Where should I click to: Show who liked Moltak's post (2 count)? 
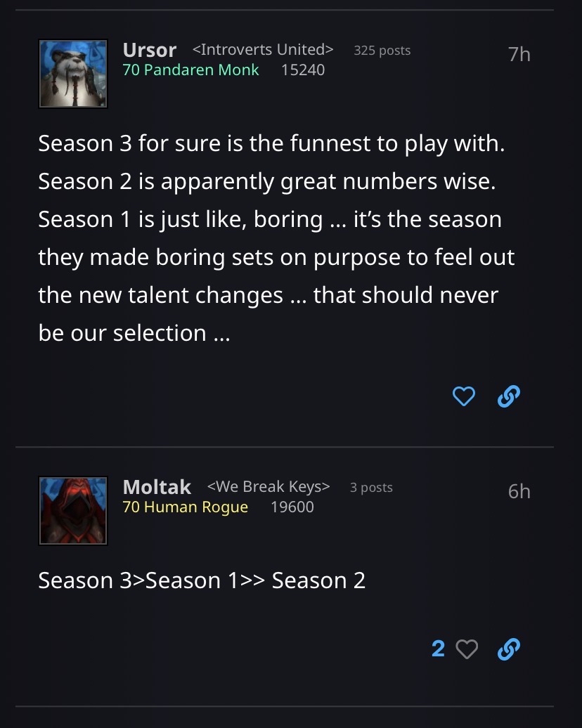[x=438, y=649]
